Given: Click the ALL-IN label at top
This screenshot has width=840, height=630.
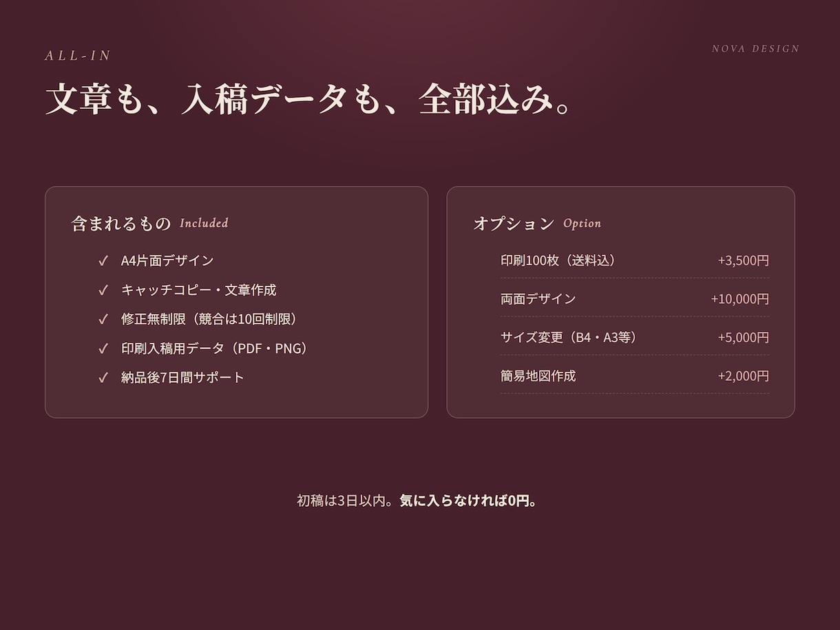Looking at the screenshot, I should click(x=78, y=56).
